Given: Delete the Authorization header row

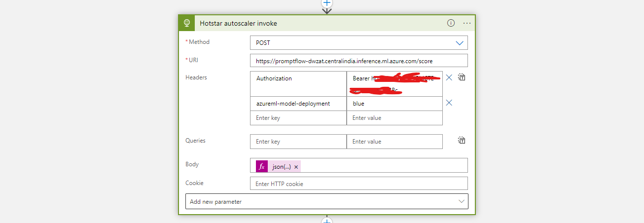Looking at the screenshot, I should point(449,77).
